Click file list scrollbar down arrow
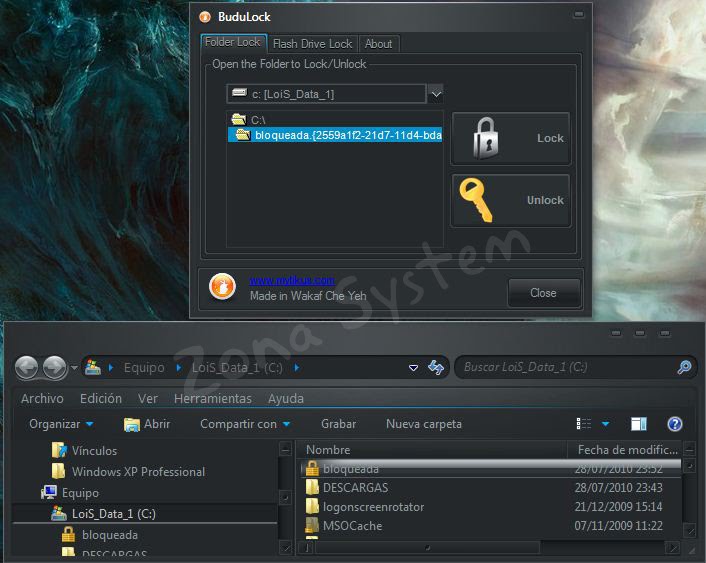This screenshot has width=706, height=563. pos(690,530)
